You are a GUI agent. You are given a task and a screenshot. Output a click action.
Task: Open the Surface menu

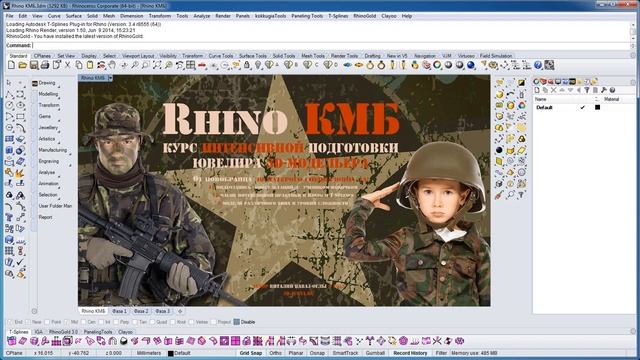coord(74,16)
